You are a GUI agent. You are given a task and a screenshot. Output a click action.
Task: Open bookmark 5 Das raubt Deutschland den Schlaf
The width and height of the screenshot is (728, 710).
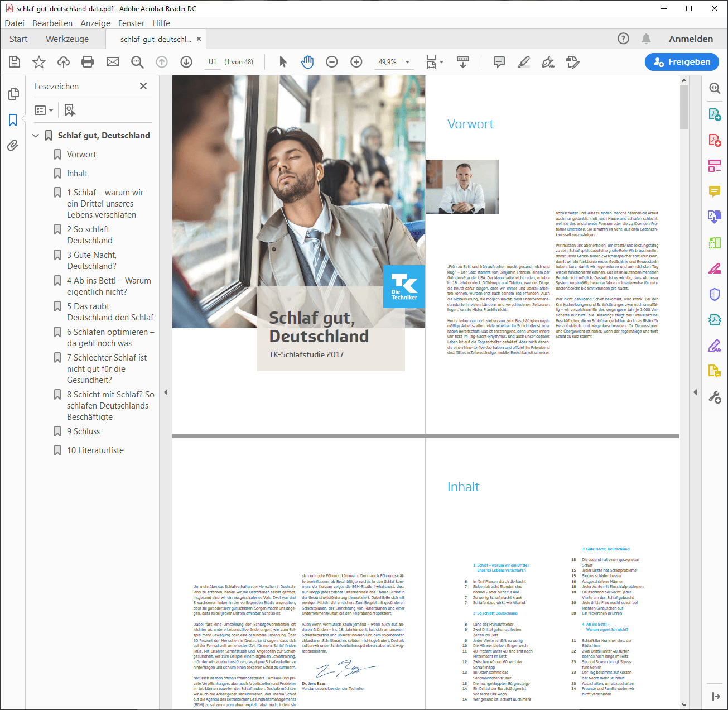110,312
